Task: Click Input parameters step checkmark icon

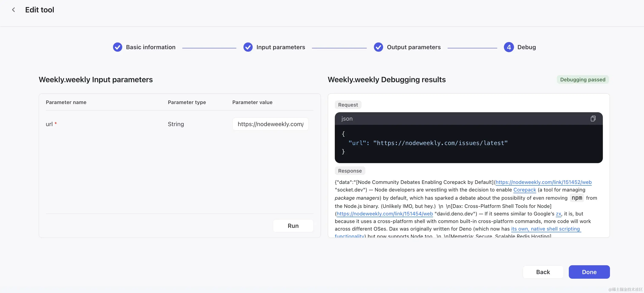Action: point(248,47)
